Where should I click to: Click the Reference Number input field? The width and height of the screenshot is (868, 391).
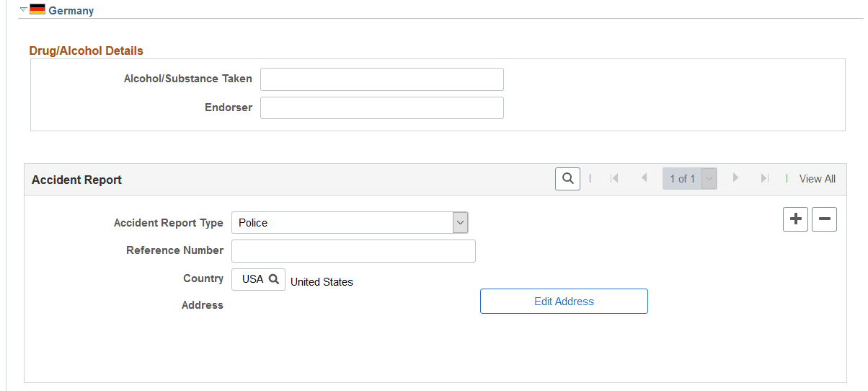[x=353, y=251]
